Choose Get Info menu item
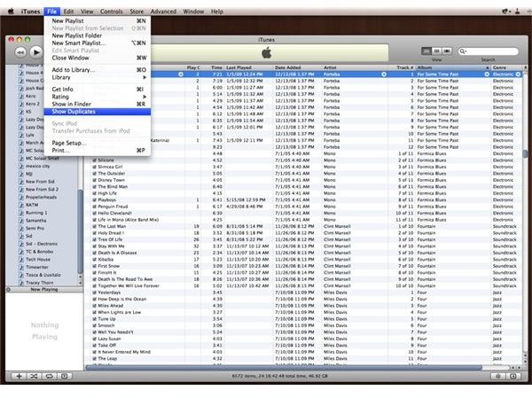Screen dimensions: 532x398 click(x=97, y=90)
